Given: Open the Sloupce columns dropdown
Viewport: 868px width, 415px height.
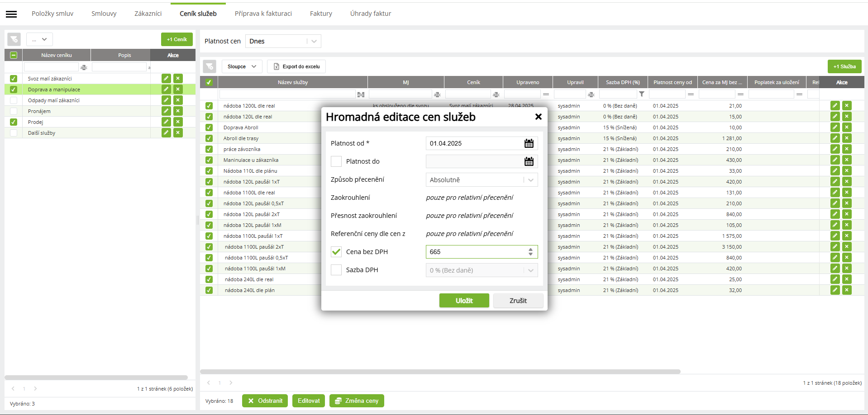Looking at the screenshot, I should pyautogui.click(x=242, y=66).
